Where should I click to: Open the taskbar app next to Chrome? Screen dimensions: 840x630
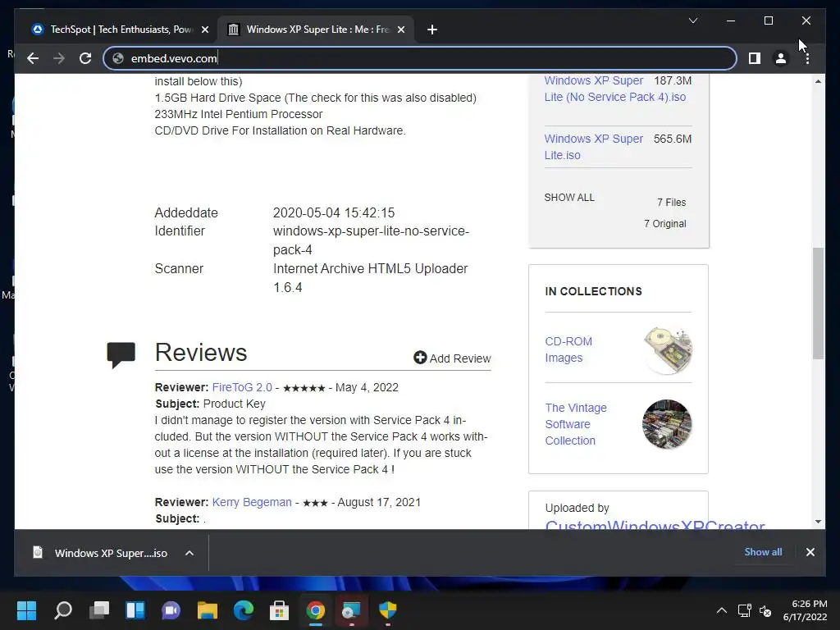[351, 610]
